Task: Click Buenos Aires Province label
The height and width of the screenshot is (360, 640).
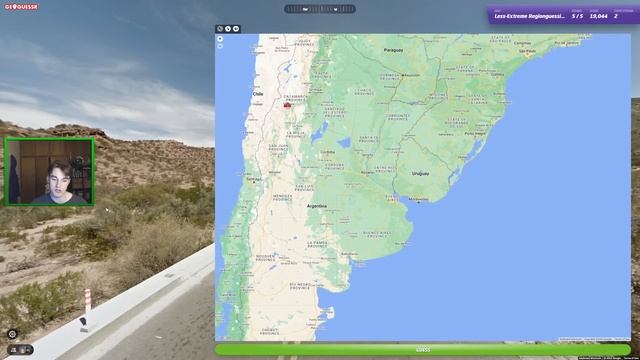Action: [x=377, y=234]
